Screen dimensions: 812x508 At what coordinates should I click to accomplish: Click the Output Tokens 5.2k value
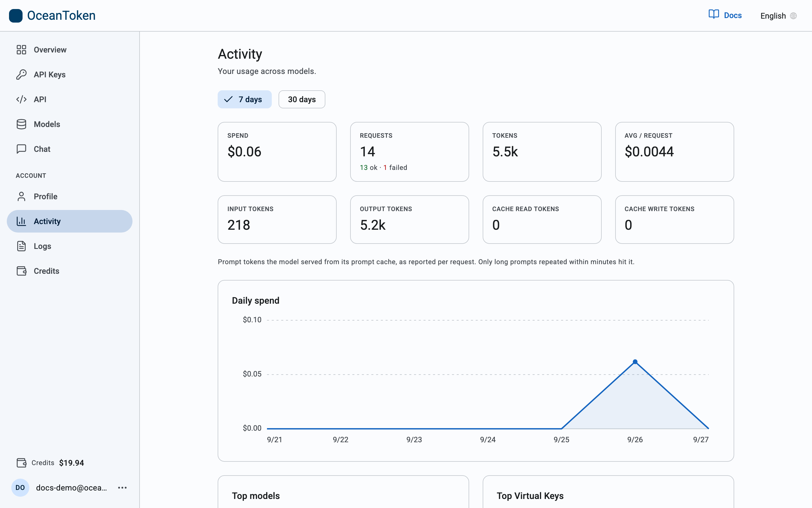[x=372, y=225]
